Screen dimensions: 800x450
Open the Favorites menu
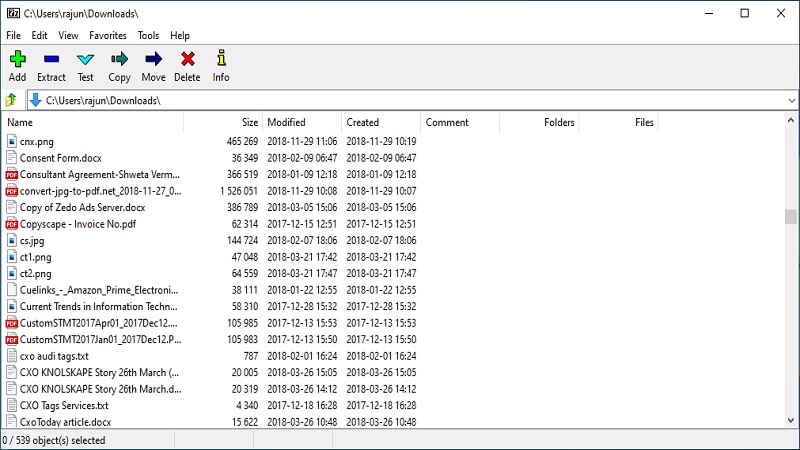click(x=108, y=35)
